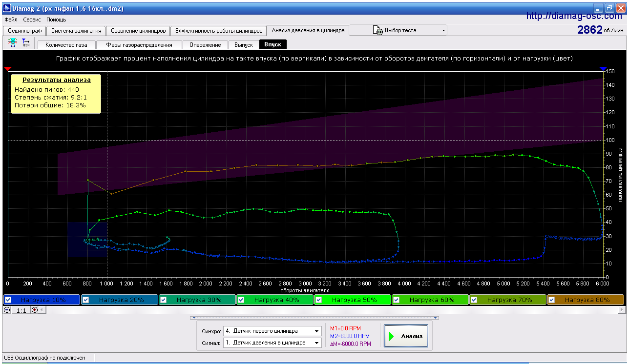Click the horizontal scrollbar track under the graph
This screenshot has width=629, height=364.
(332, 310)
